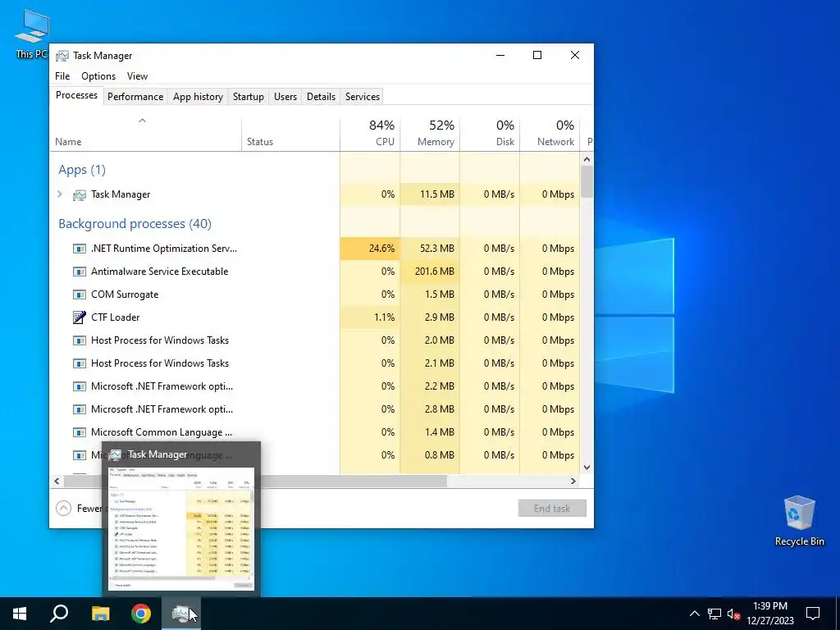
Task: Switch to the Performance tab
Action: tap(135, 97)
